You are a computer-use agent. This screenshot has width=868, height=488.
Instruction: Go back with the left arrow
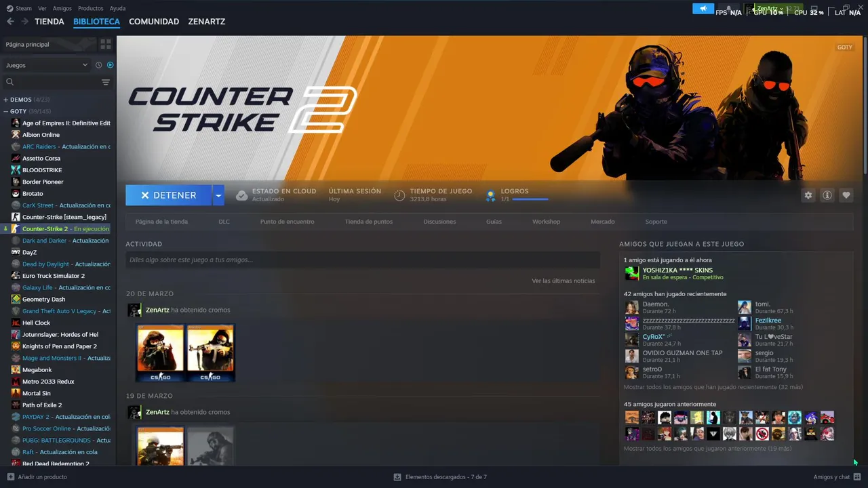pos(10,22)
